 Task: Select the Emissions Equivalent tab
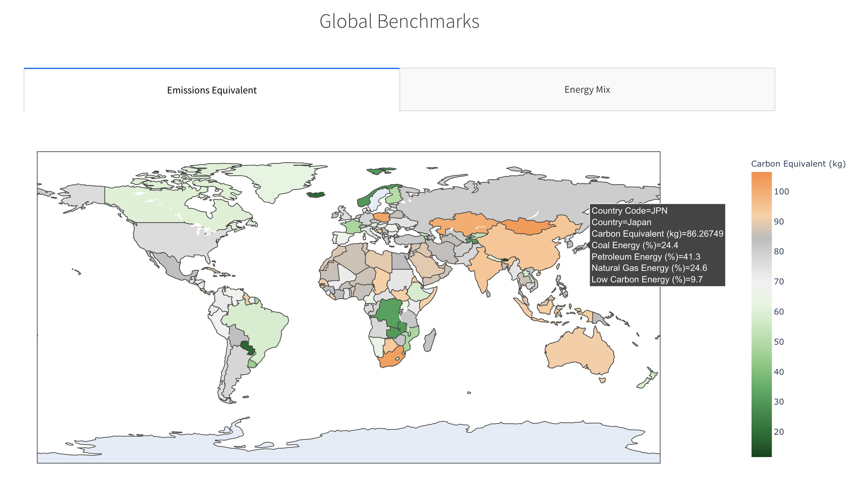click(x=211, y=90)
